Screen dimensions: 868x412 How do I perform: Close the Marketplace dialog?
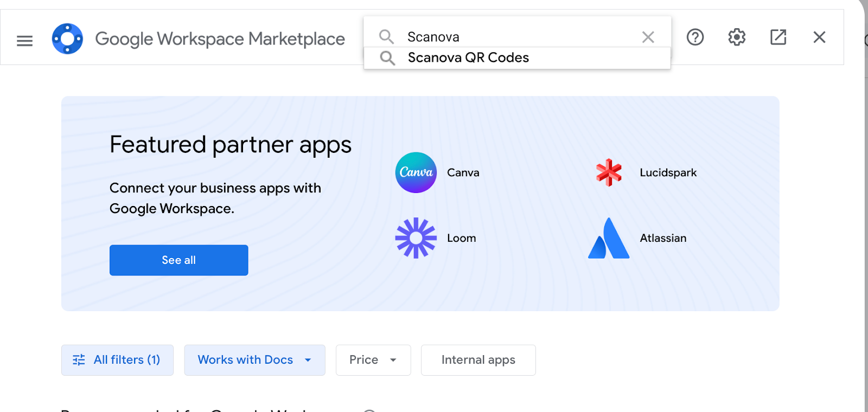pos(819,37)
